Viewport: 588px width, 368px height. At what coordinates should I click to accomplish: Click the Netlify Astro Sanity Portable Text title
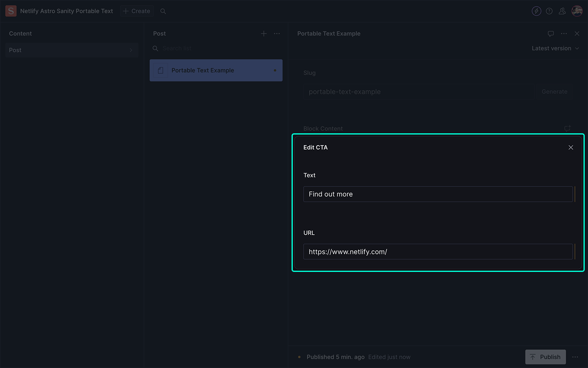[x=67, y=11]
